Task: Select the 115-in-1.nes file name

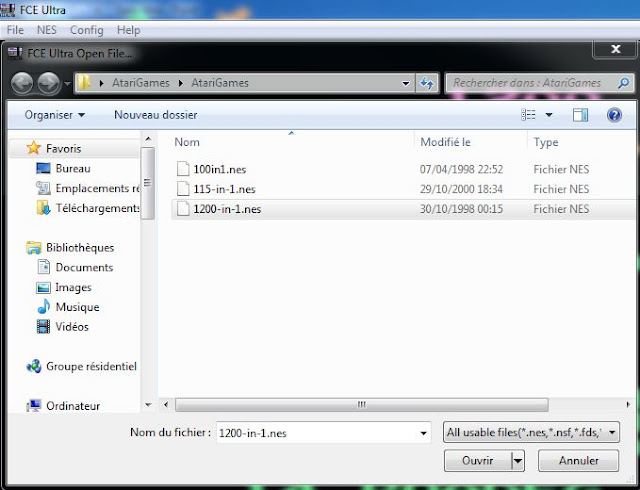Action: coord(224,189)
